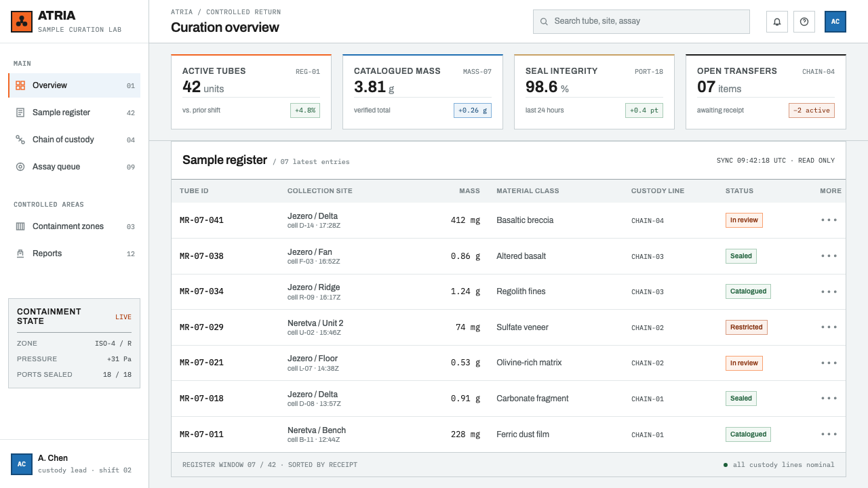Viewport: 868px width, 488px height.
Task: Go to the Overview menu item
Action: 75,85
